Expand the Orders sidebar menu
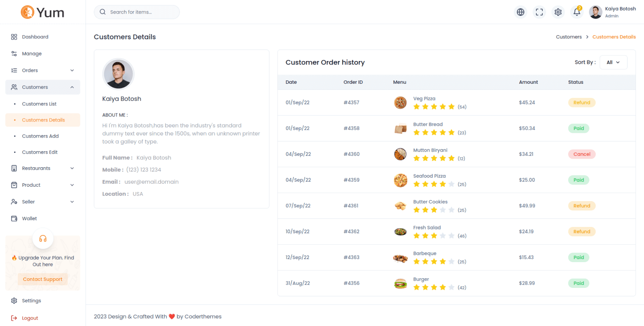The width and height of the screenshot is (644, 326). pos(42,70)
